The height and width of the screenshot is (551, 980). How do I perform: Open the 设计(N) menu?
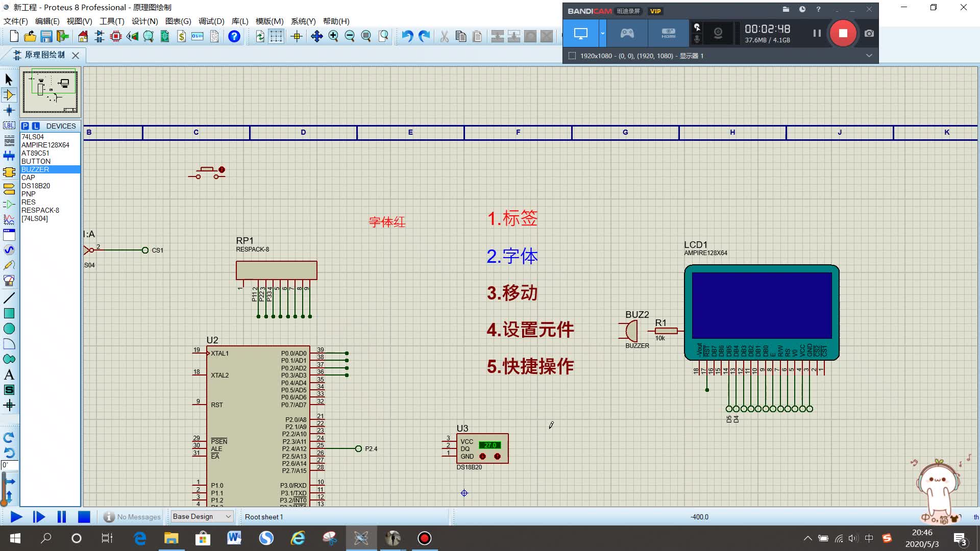point(144,21)
